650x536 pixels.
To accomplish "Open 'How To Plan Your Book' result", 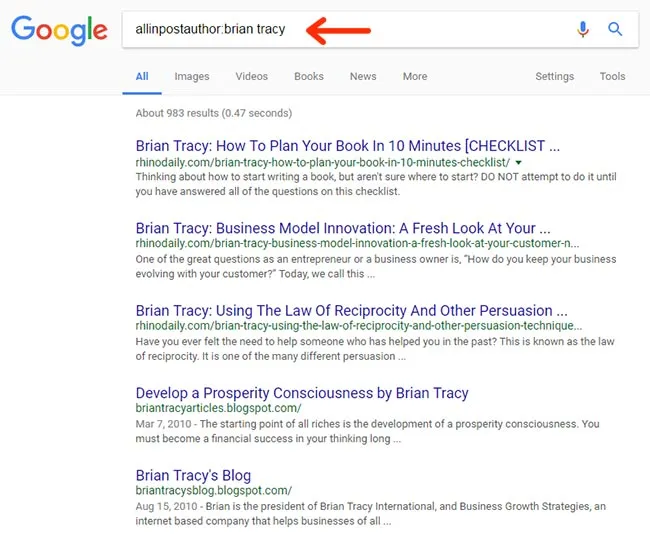I will (347, 145).
